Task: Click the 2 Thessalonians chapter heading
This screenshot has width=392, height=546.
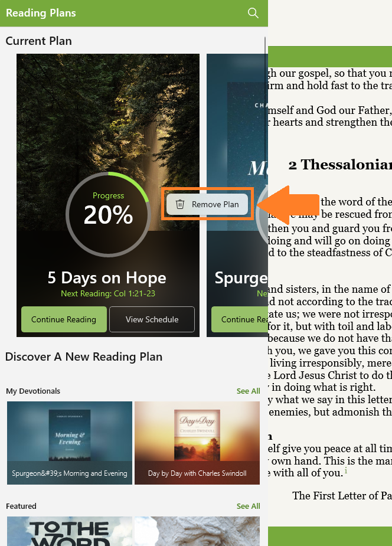Action: [x=340, y=164]
